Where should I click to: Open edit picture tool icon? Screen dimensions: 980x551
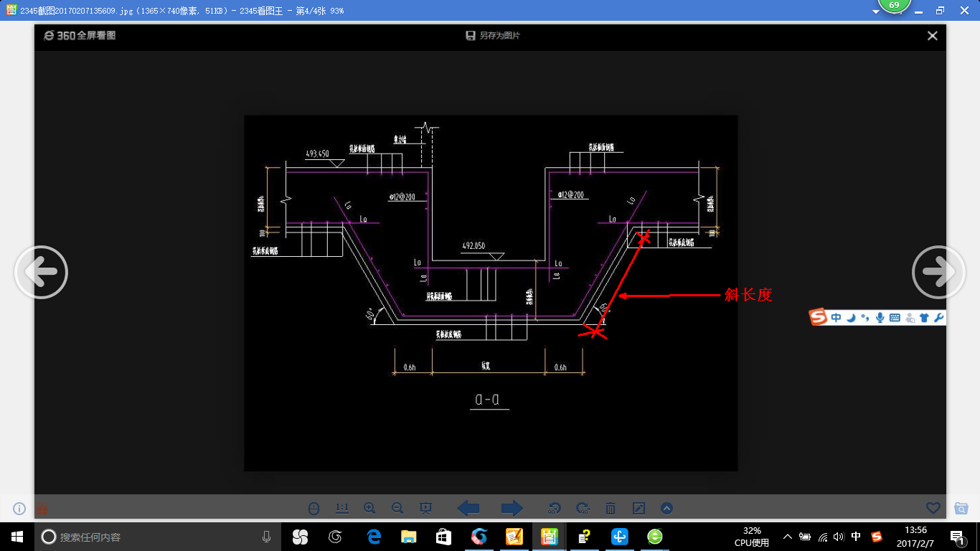639,509
